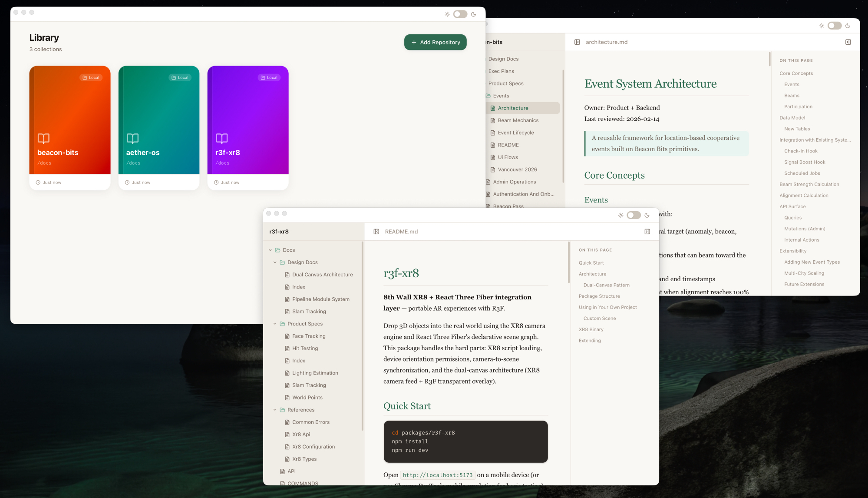Click the moon icon in Library window
868x498 pixels.
(x=473, y=14)
